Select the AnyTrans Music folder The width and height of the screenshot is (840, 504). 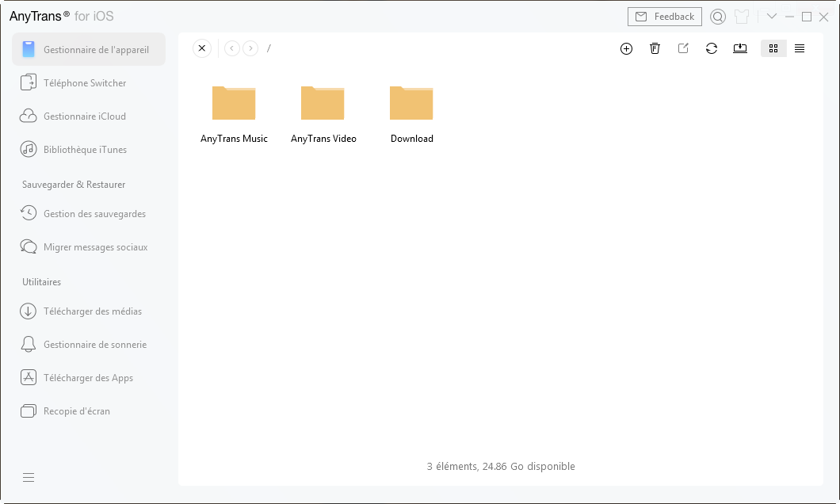pos(234,114)
